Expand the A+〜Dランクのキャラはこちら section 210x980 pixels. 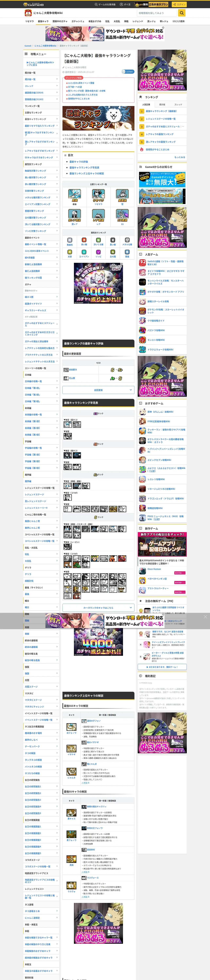[x=98, y=608]
